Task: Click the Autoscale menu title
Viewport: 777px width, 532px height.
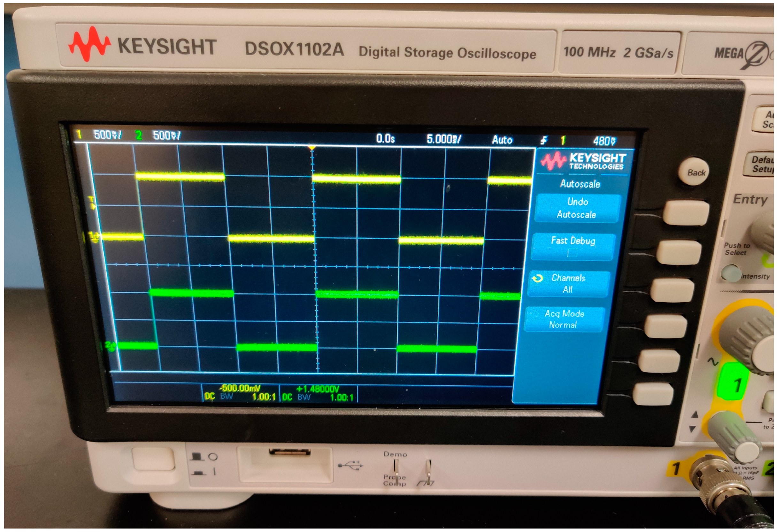Action: point(580,184)
